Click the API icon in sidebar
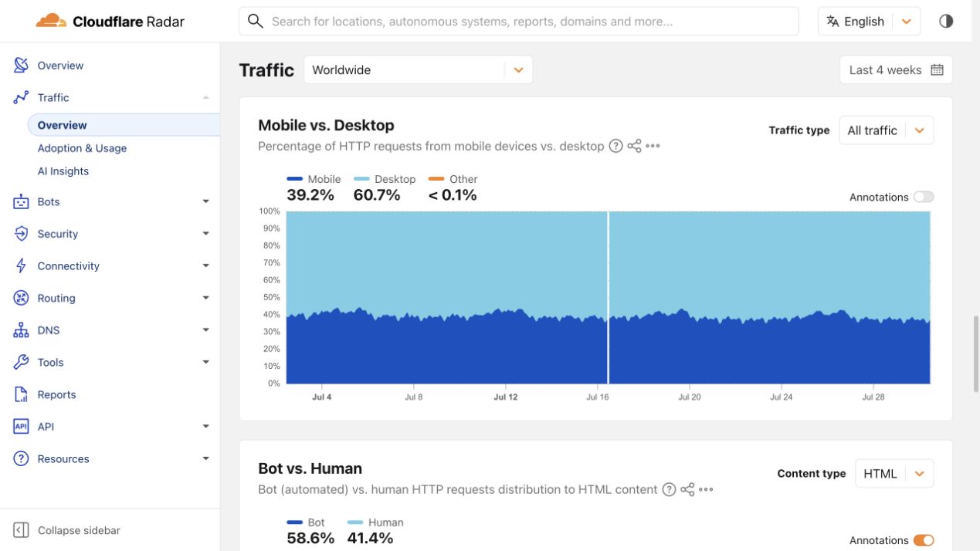Screen dimensions: 980x551 pos(21,426)
